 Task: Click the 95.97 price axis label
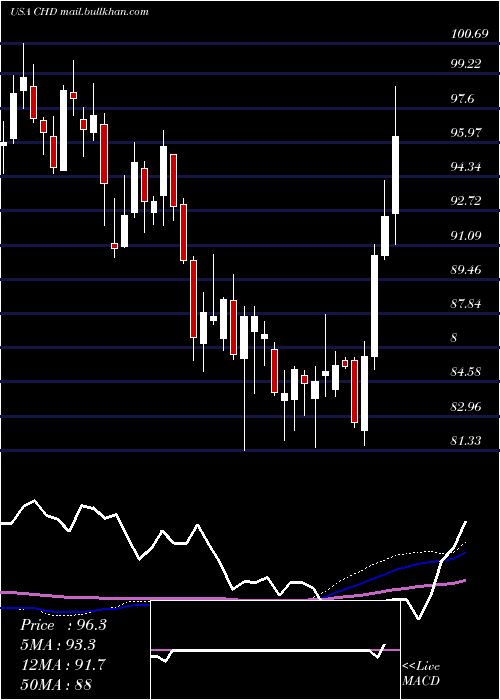(x=466, y=133)
